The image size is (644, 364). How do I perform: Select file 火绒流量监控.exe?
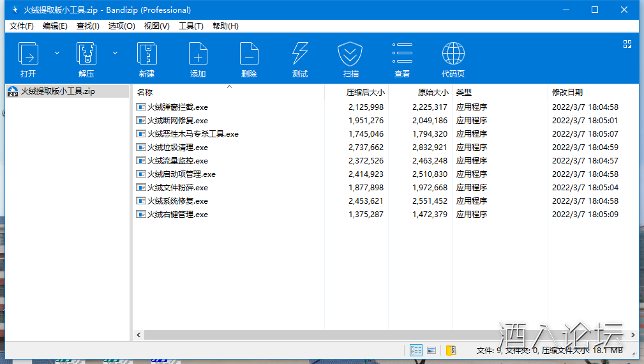point(177,161)
